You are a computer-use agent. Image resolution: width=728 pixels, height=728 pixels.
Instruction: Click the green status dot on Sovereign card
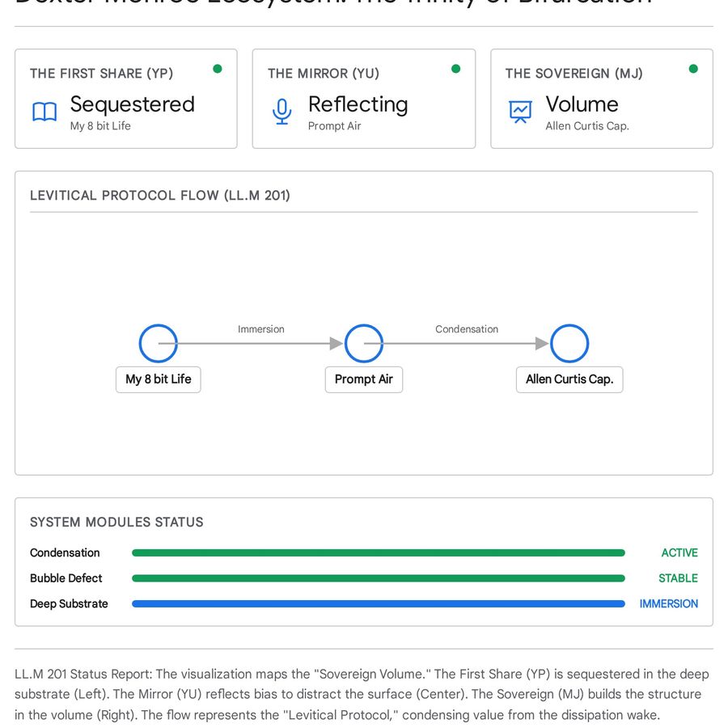tap(694, 69)
